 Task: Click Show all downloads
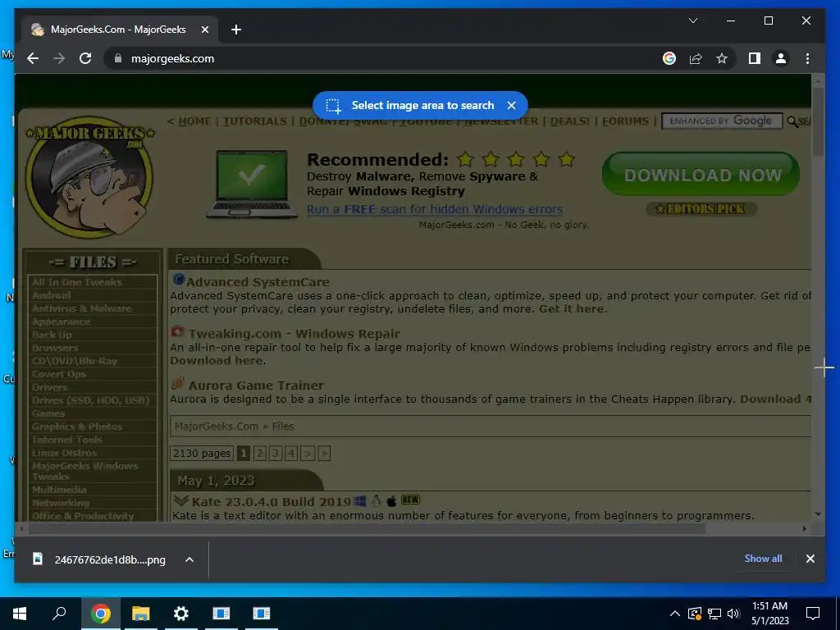pyautogui.click(x=763, y=558)
